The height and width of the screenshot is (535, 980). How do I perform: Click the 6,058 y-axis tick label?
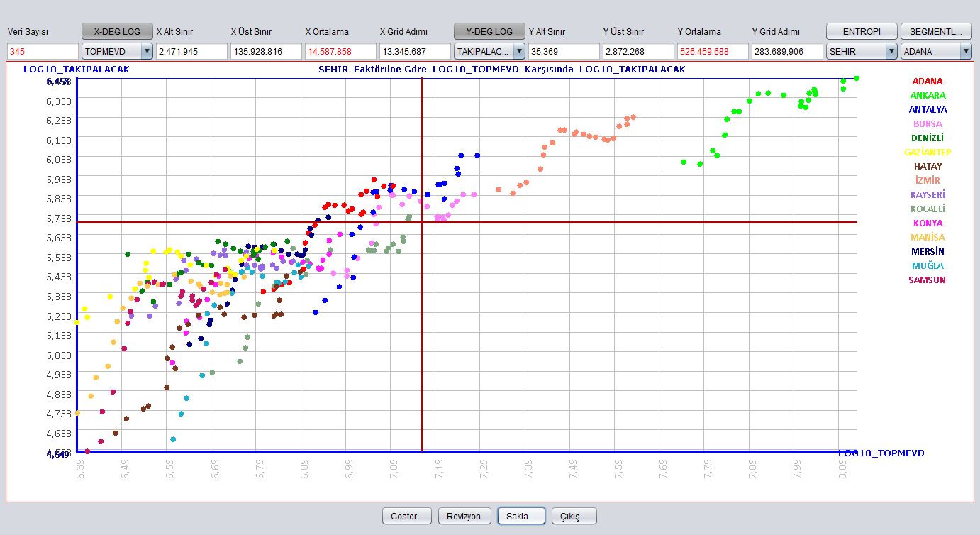pyautogui.click(x=58, y=160)
